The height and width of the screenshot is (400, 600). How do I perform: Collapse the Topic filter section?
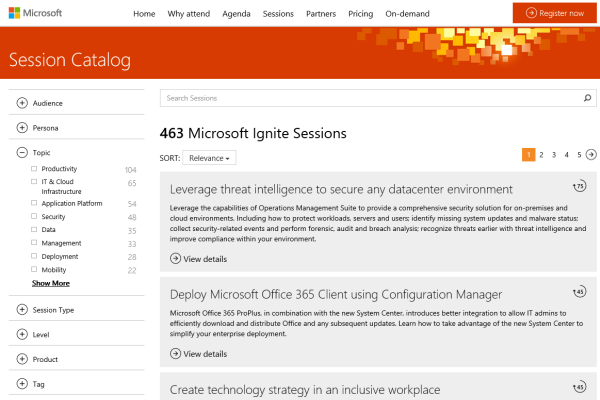click(x=22, y=152)
